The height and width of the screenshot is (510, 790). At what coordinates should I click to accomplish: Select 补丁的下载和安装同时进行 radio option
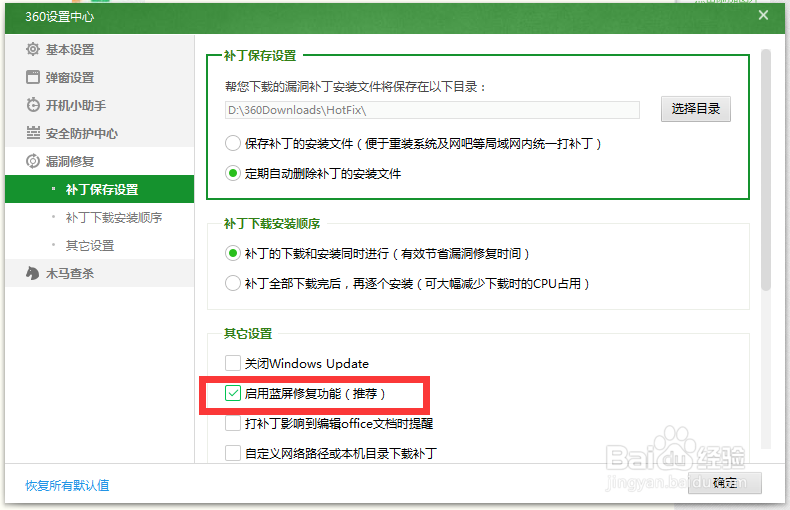[233, 253]
